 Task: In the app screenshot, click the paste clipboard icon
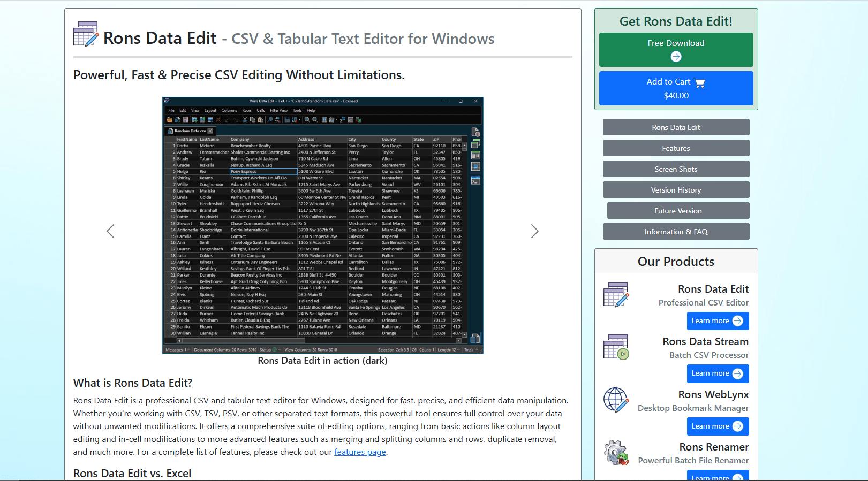(x=261, y=120)
